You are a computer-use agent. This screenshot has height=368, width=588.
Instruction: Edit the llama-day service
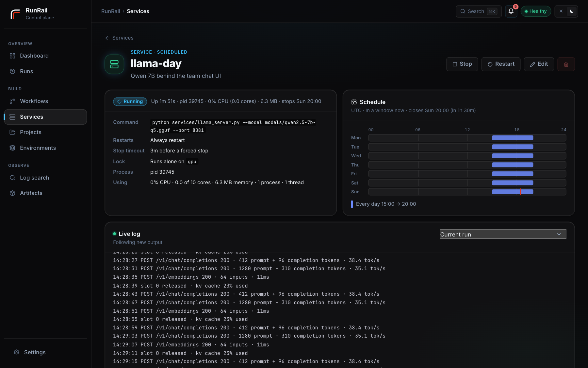pos(539,64)
